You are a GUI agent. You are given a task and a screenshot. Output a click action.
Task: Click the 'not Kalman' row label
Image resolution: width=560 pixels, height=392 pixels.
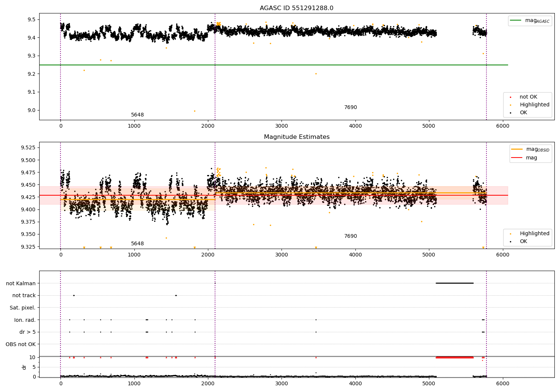[21, 283]
